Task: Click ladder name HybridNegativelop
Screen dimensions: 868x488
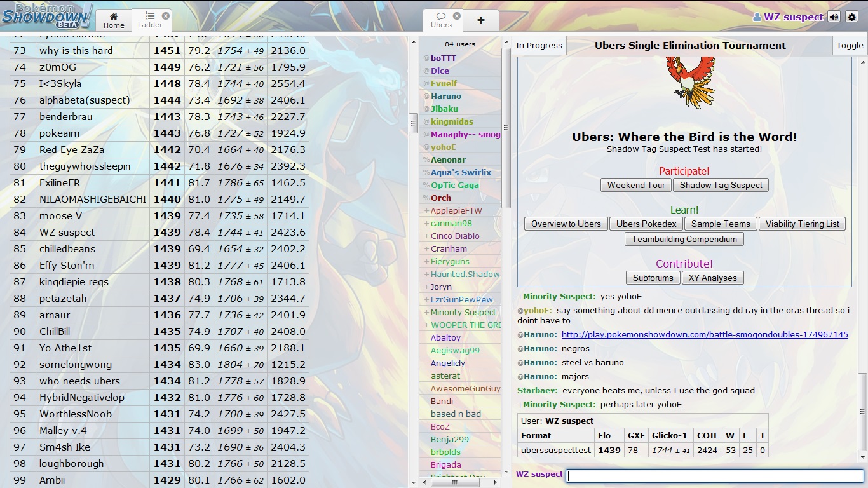Action: tap(82, 398)
